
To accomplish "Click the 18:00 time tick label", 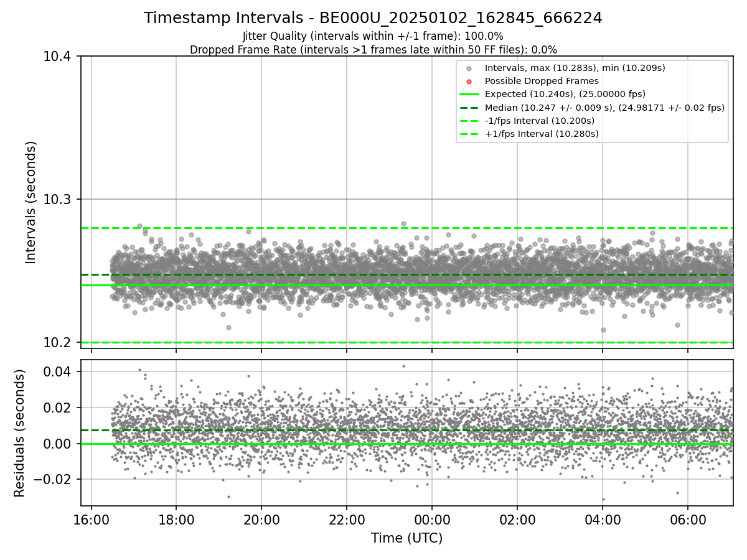I will pyautogui.click(x=176, y=520).
